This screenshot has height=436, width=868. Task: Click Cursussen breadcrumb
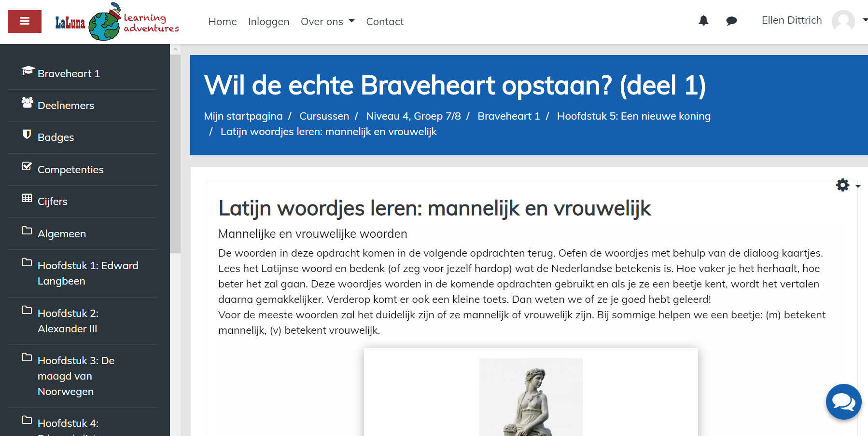tap(324, 116)
